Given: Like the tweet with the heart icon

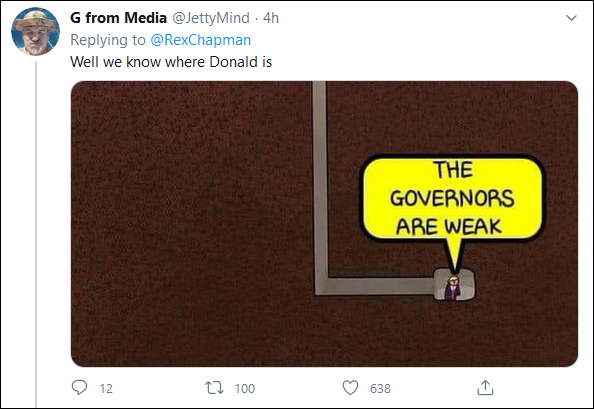Looking at the screenshot, I should [350, 388].
